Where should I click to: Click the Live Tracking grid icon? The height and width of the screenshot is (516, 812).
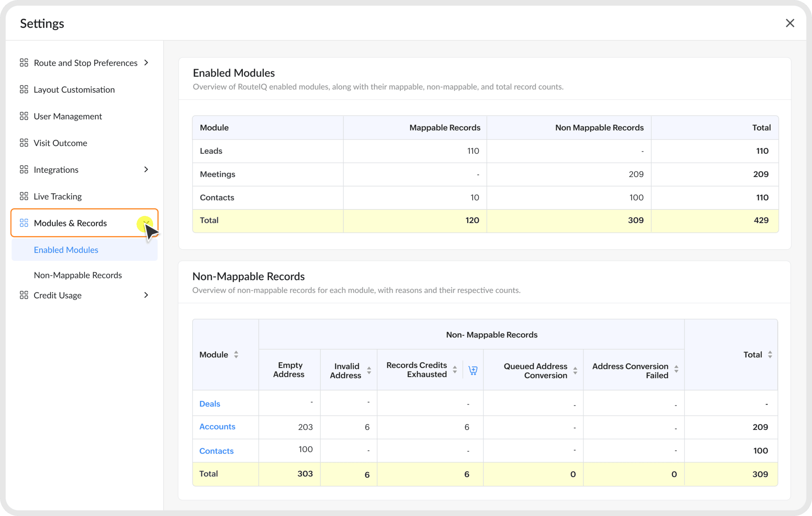click(x=24, y=196)
